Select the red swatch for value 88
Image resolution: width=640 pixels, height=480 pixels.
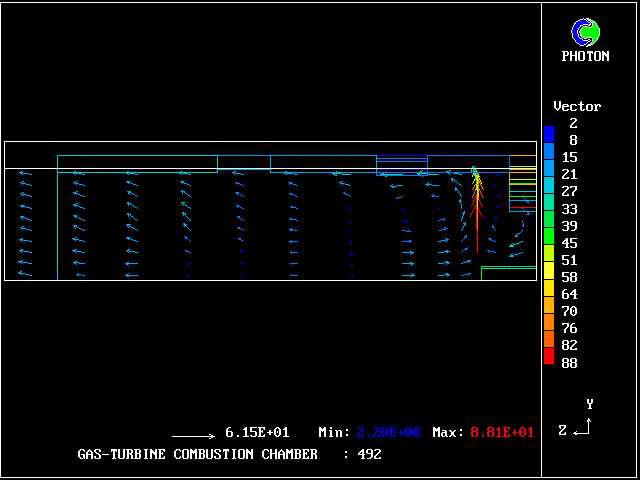548,356
